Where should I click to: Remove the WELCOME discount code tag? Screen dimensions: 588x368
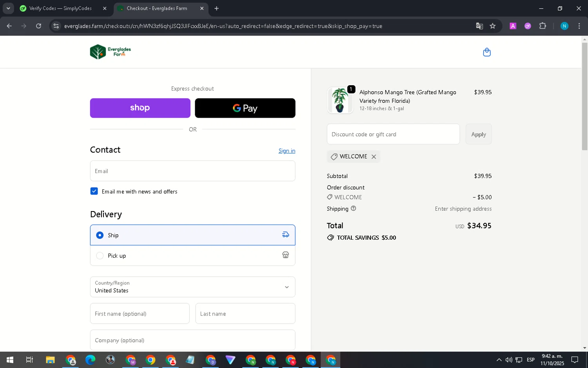click(x=374, y=157)
